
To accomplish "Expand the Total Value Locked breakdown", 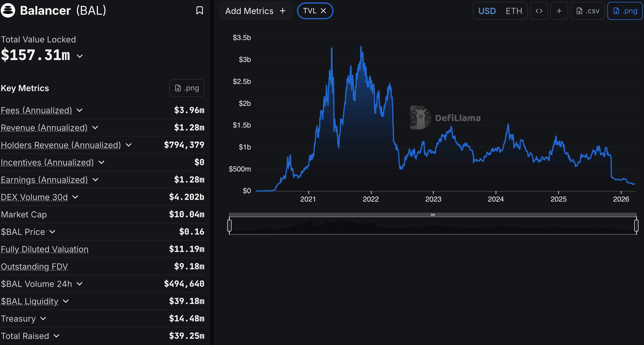I will [80, 56].
